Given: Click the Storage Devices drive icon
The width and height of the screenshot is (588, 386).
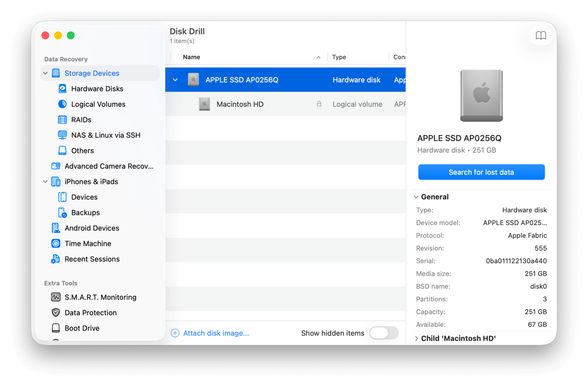Looking at the screenshot, I should tap(56, 73).
